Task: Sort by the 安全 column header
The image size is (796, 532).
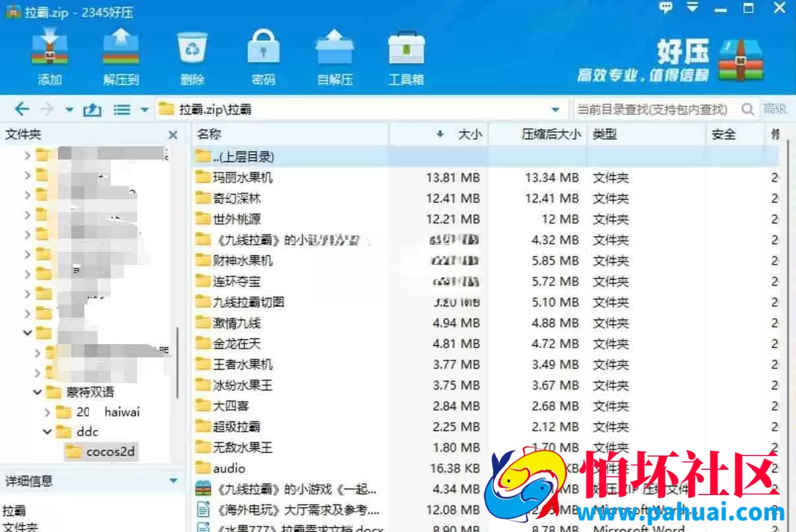Action: (x=735, y=134)
